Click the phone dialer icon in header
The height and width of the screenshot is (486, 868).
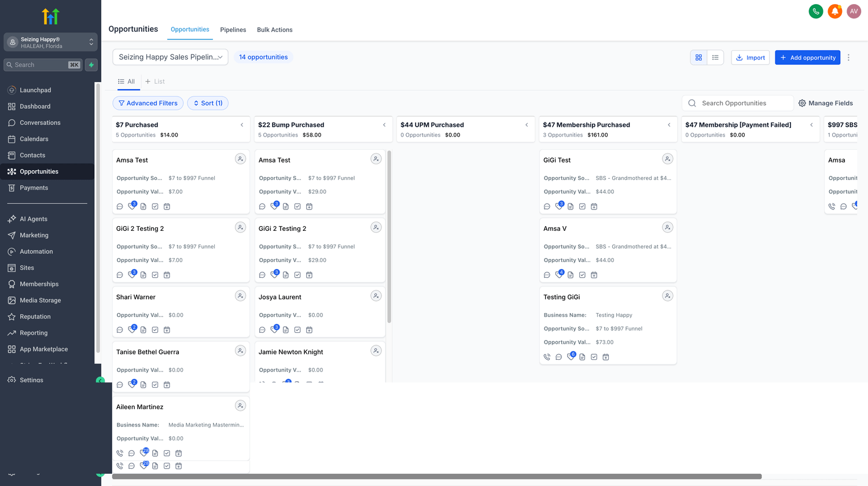[x=815, y=11]
